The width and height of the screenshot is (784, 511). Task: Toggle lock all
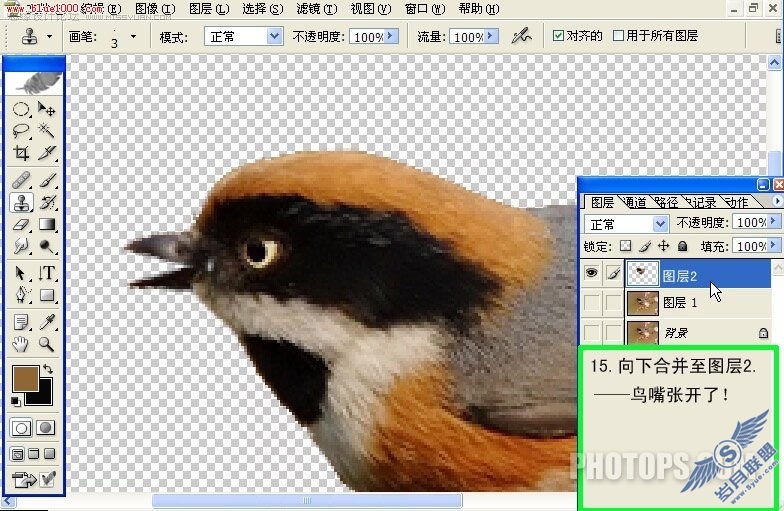(x=682, y=246)
